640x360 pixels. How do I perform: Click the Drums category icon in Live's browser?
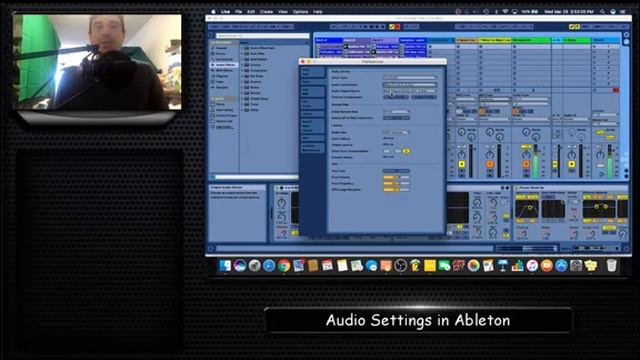click(x=213, y=53)
